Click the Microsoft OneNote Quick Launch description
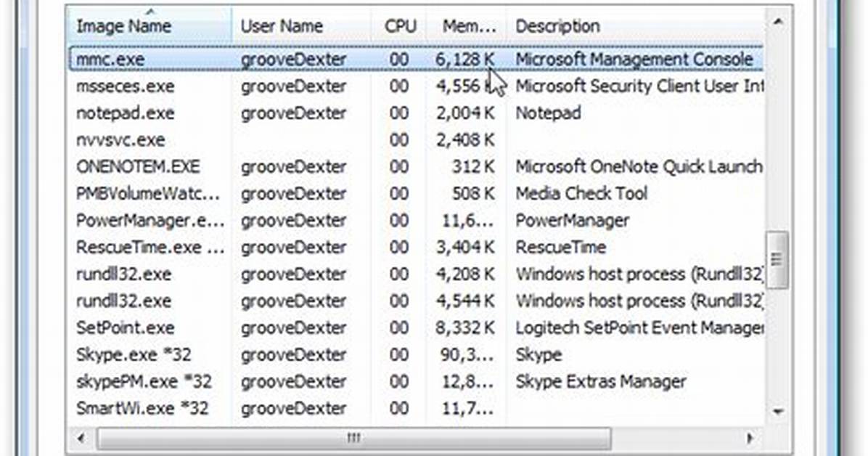 pyautogui.click(x=639, y=166)
